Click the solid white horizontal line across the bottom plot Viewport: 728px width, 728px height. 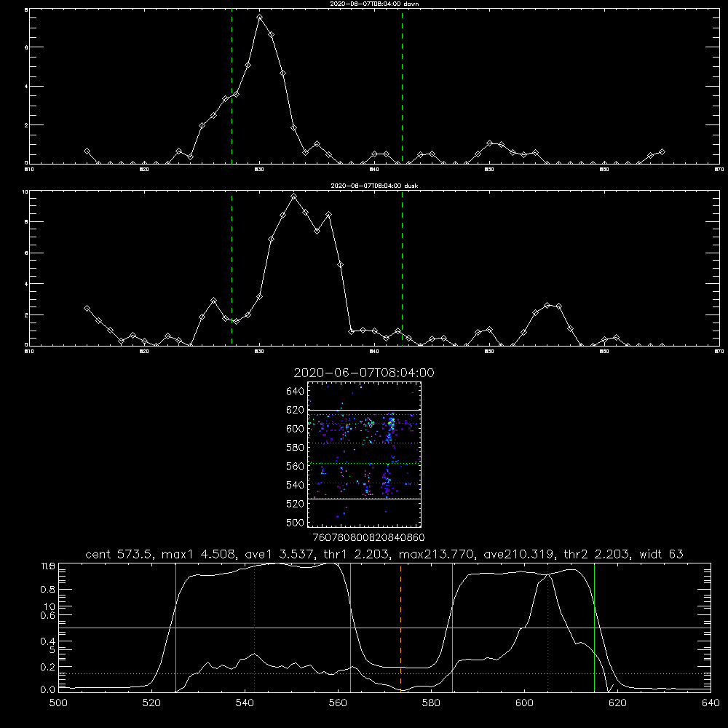[x=384, y=628]
